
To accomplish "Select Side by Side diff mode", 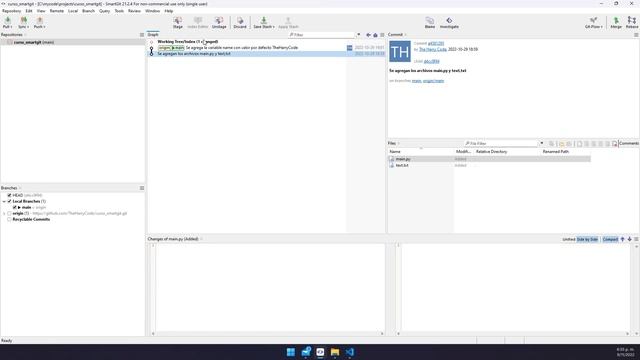I will [x=587, y=239].
